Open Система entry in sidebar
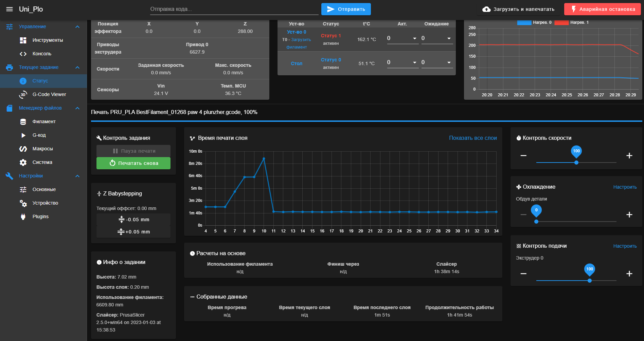Screen dimensions: 644x341 tap(43, 162)
